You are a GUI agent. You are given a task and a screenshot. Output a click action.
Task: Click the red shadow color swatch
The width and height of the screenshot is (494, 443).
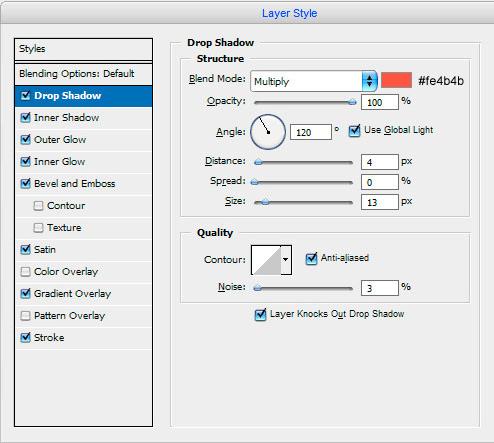click(x=396, y=80)
